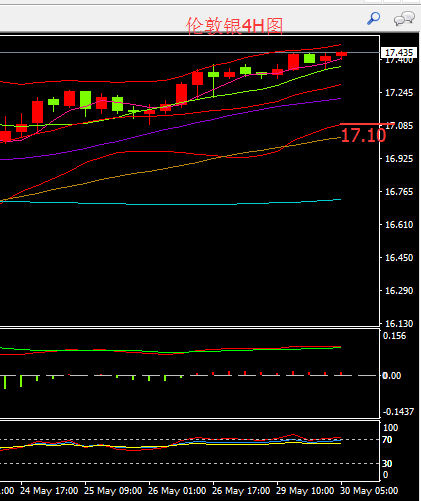Click the 16.290 price axis label
The width and height of the screenshot is (421, 501).
[399, 291]
